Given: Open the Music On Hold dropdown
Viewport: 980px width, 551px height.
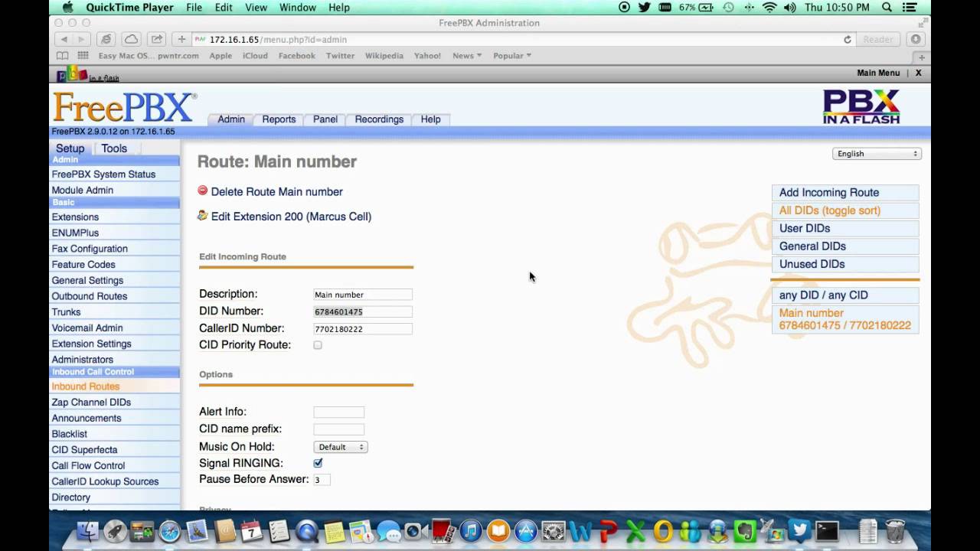Looking at the screenshot, I should [x=341, y=447].
